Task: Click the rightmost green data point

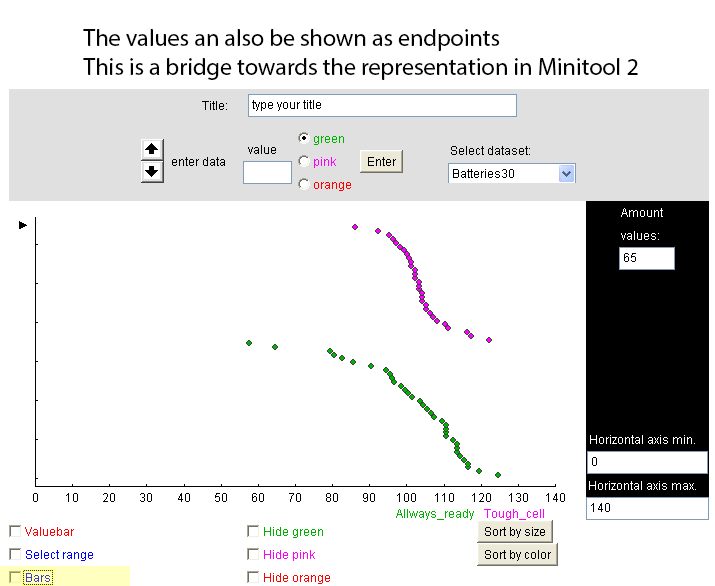Action: [498, 475]
